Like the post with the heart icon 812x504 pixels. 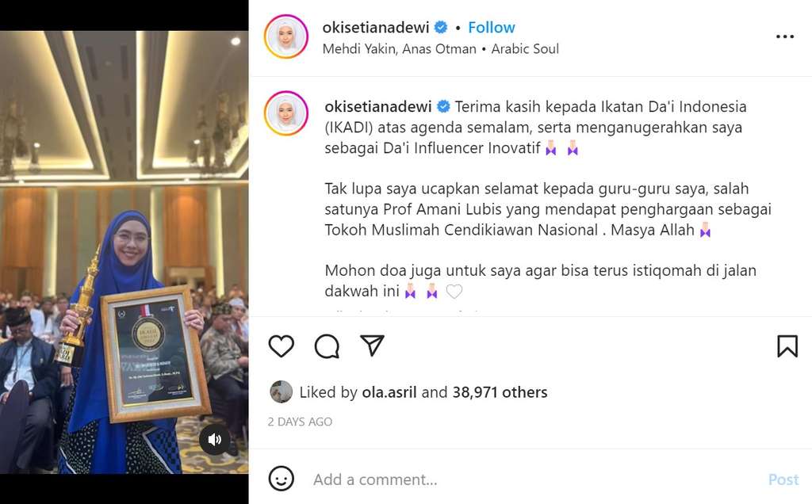point(282,346)
